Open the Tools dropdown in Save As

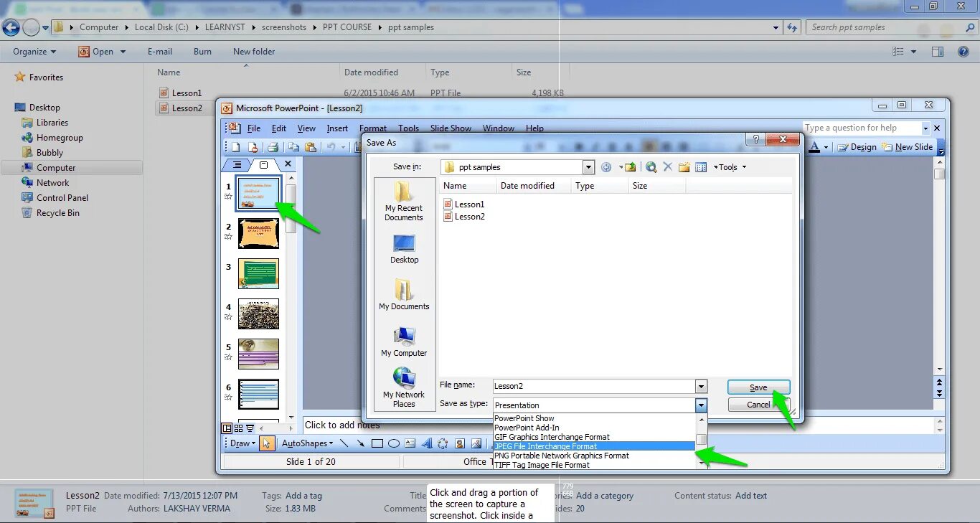(x=730, y=167)
